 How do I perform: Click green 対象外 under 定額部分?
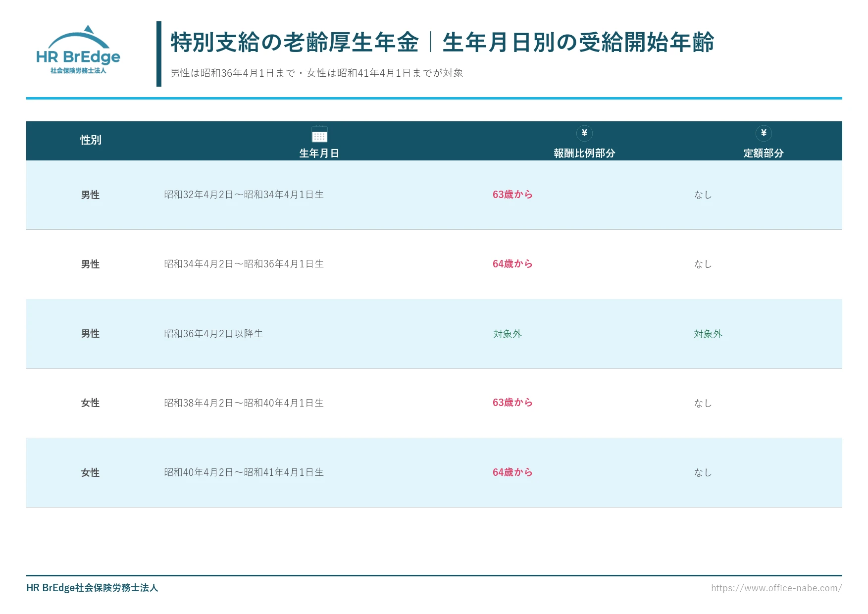708,334
